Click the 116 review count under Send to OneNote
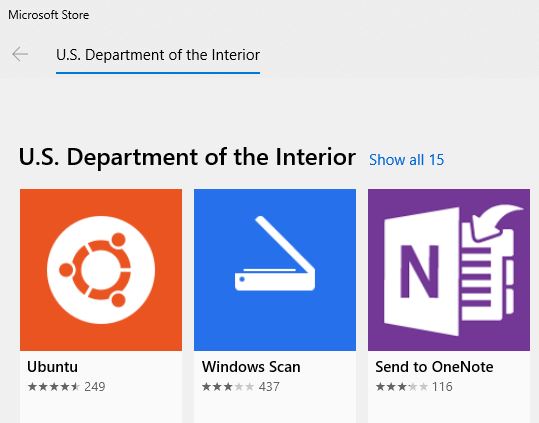The width and height of the screenshot is (539, 423). click(x=442, y=387)
